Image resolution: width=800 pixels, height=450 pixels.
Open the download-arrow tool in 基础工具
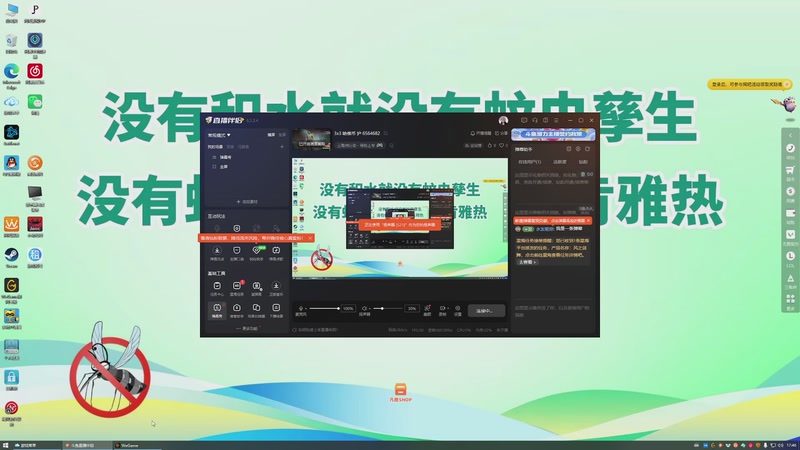pyautogui.click(x=276, y=288)
